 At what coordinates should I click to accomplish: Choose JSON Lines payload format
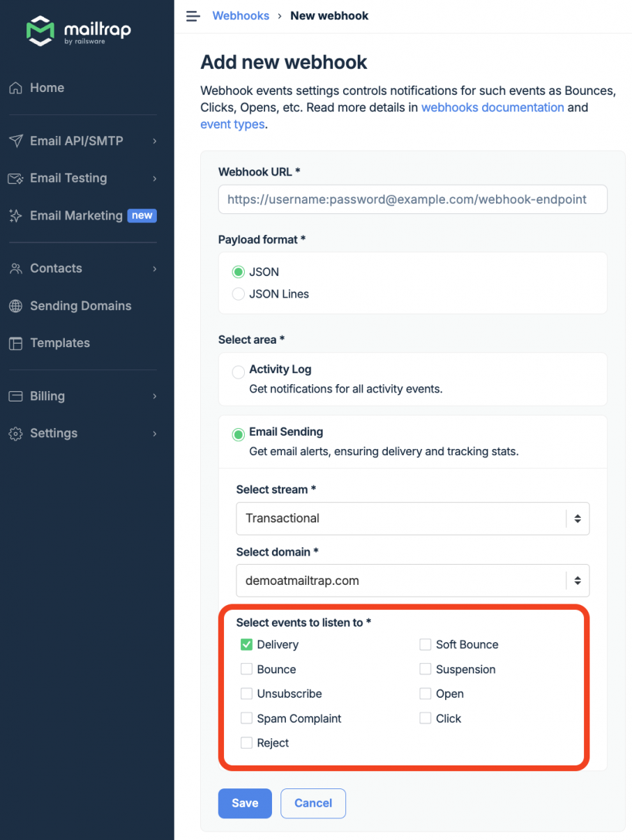pos(238,293)
